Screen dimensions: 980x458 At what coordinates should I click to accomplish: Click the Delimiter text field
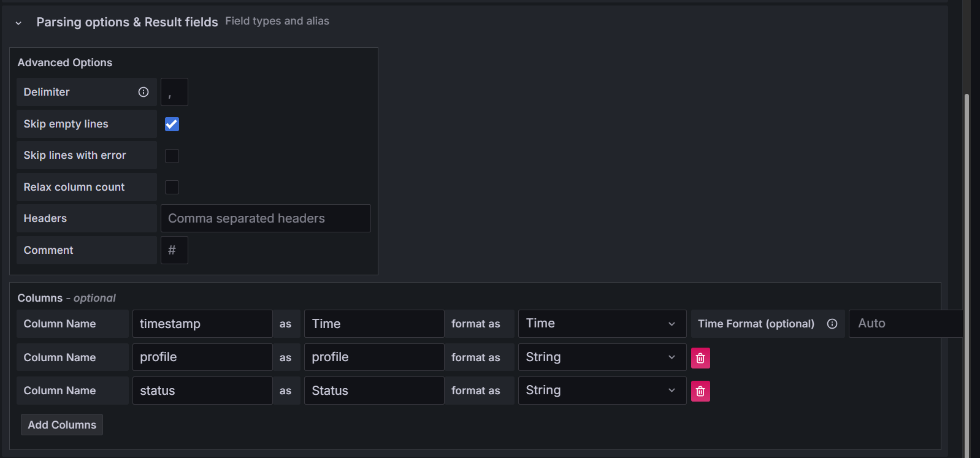pos(174,92)
